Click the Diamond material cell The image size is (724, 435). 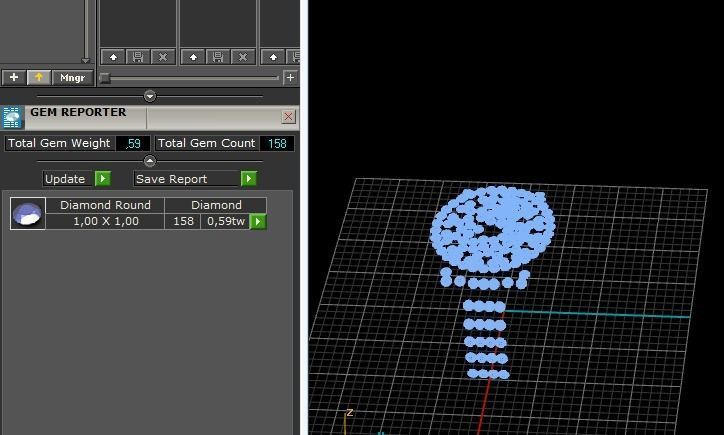tap(216, 205)
